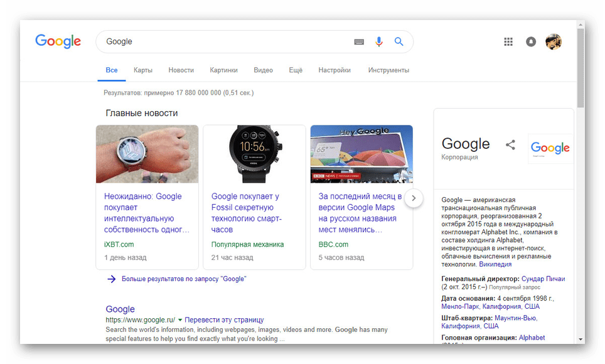Image resolution: width=605 pixels, height=364 pixels.
Task: Click the 'Корпорация' subtitle in the knowledge panel
Action: tap(459, 157)
